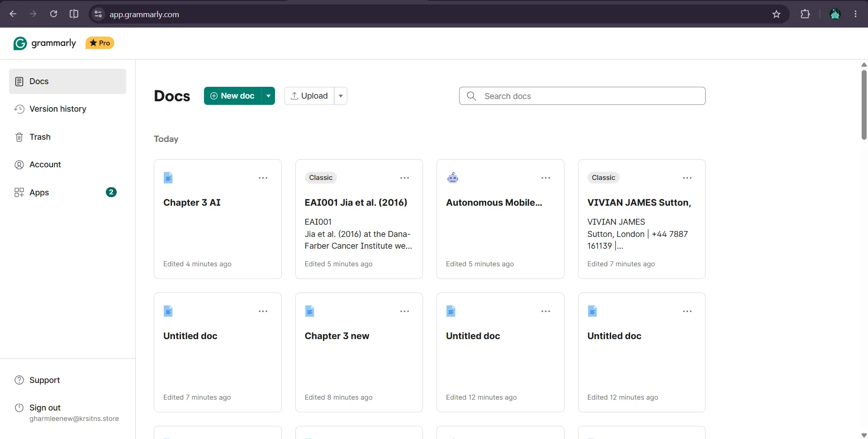The image size is (868, 439).
Task: Expand the New doc dropdown arrow
Action: point(268,96)
